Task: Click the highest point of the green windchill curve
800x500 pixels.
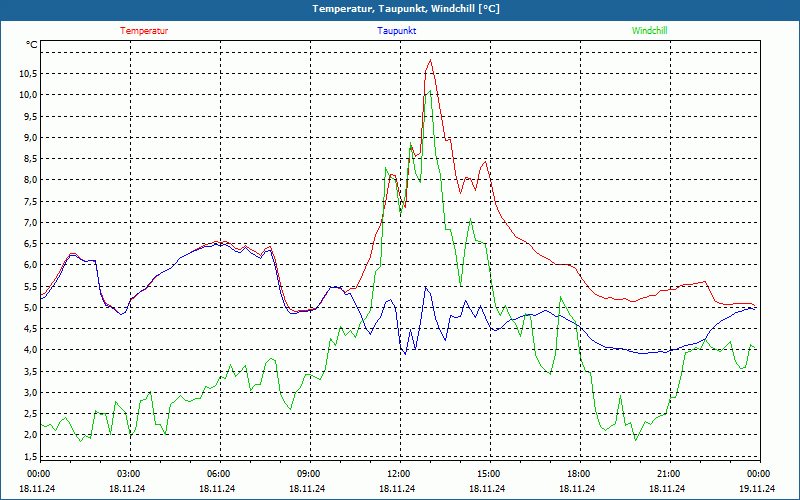Action: (x=430, y=91)
